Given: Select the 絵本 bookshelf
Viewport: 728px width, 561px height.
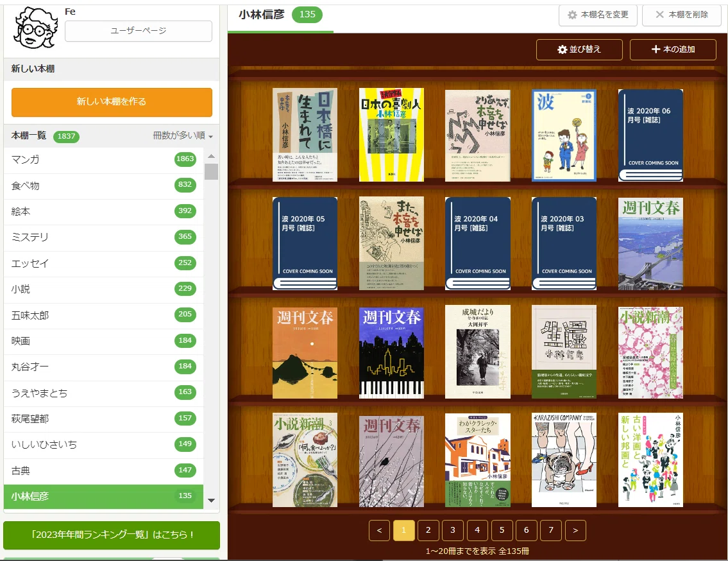Looking at the screenshot, I should click(x=103, y=212).
